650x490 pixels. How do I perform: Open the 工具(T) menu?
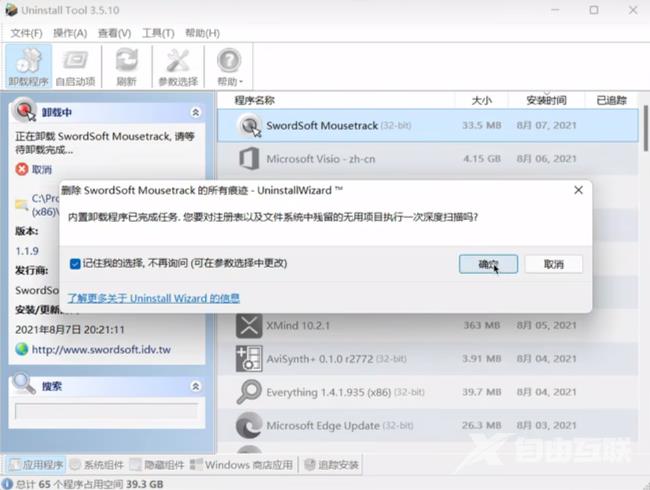click(157, 33)
